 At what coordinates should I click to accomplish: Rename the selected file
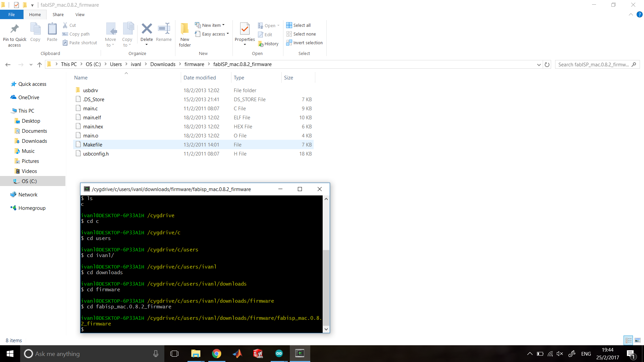[164, 32]
